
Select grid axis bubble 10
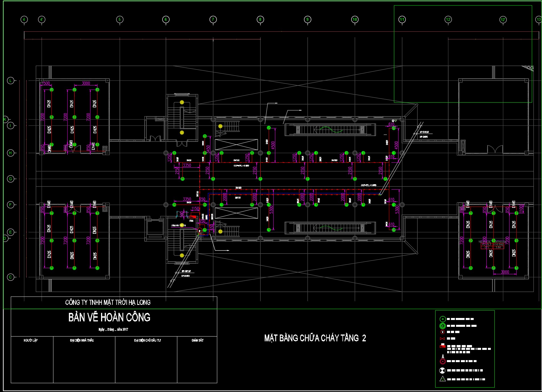click(x=355, y=20)
